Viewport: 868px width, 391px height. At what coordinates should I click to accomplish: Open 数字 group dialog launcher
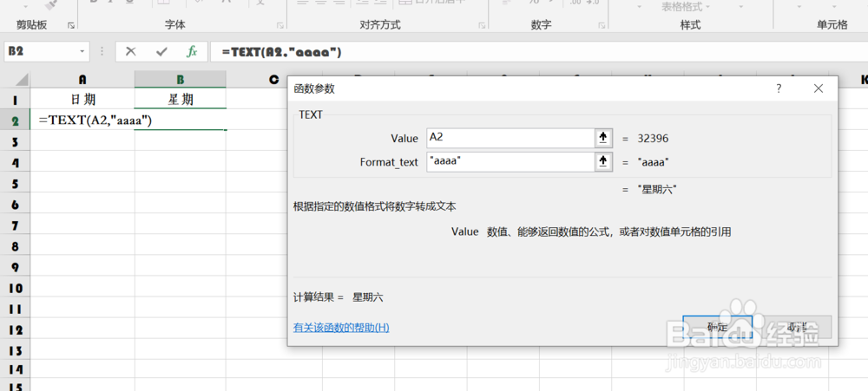pos(602,25)
